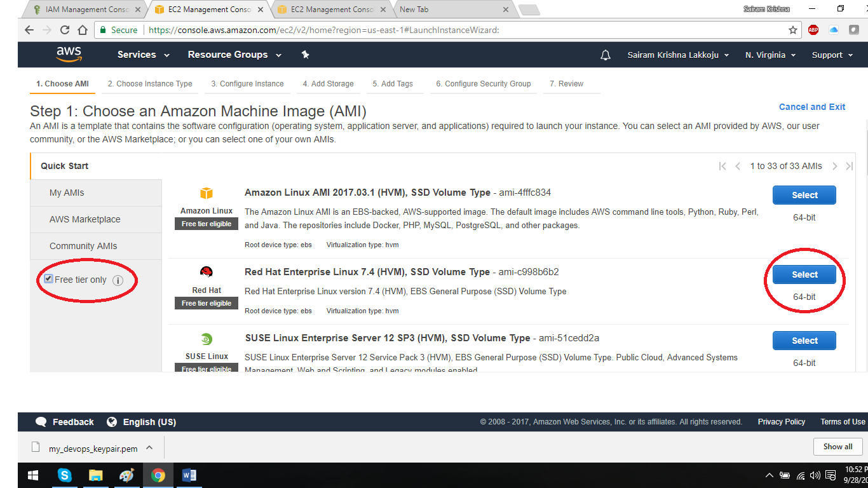
Task: Switch to IAM Management Console tab
Action: click(x=85, y=10)
